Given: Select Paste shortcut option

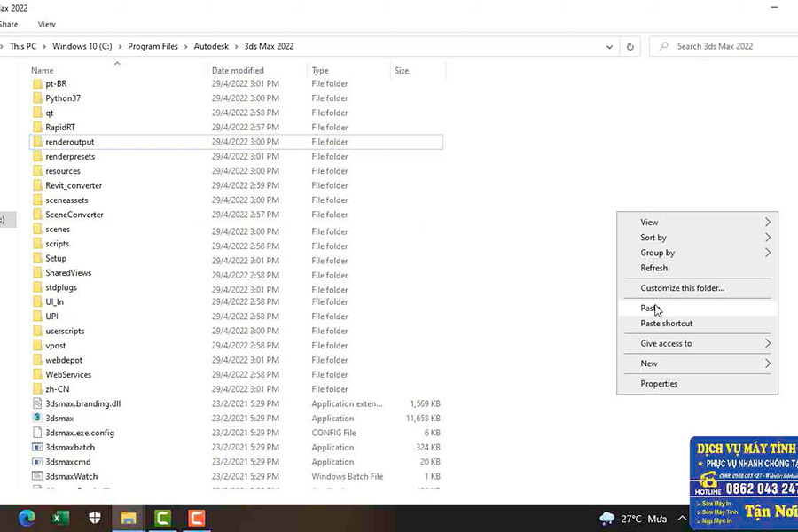Looking at the screenshot, I should [x=697, y=324].
